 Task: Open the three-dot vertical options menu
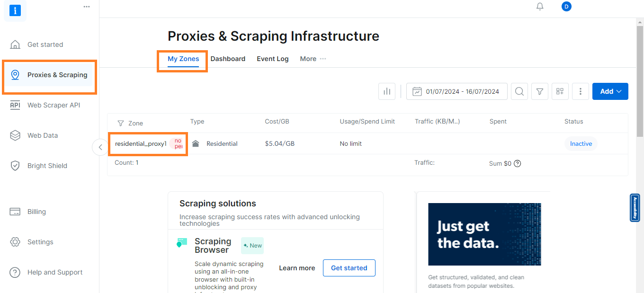pos(581,91)
